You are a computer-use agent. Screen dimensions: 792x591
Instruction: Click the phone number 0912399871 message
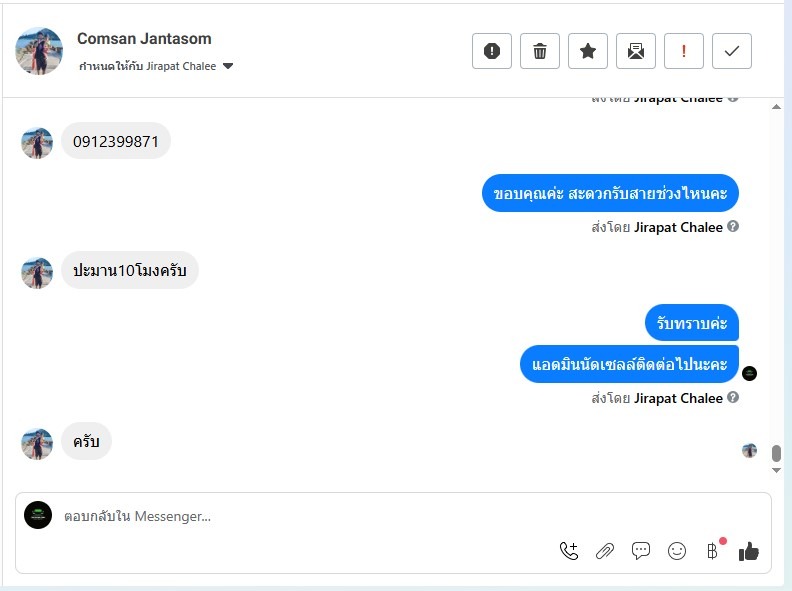click(x=116, y=141)
